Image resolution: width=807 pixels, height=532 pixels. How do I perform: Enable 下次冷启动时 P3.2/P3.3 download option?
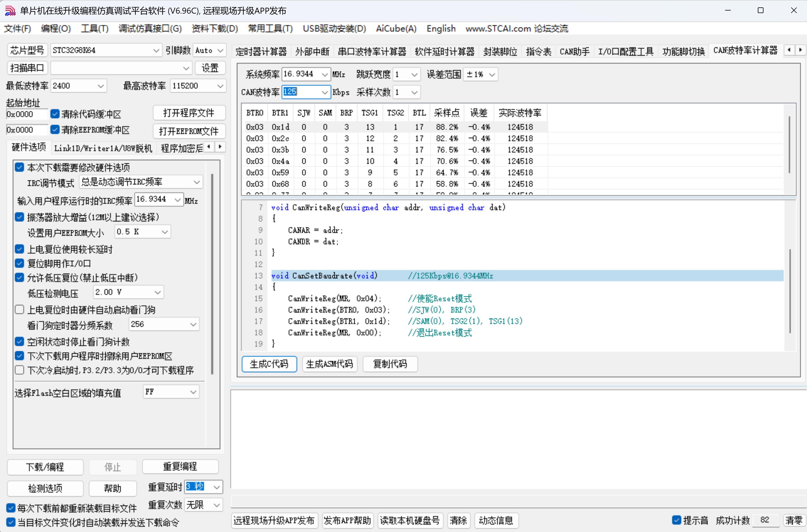point(19,370)
